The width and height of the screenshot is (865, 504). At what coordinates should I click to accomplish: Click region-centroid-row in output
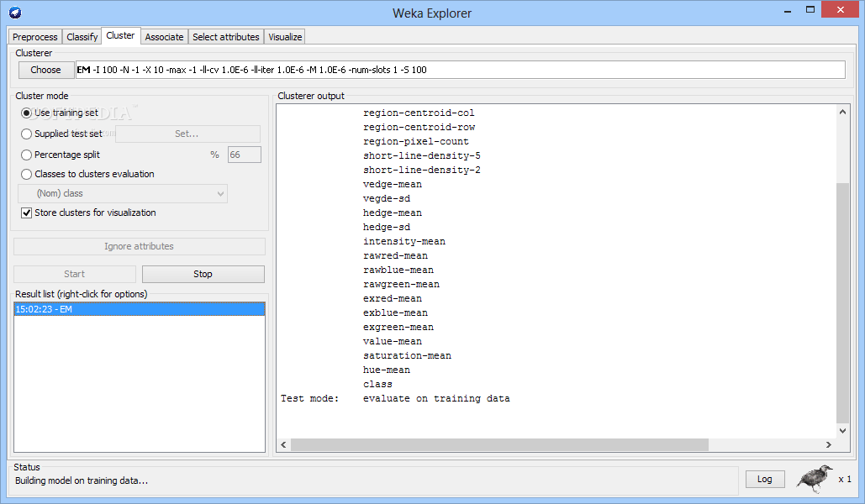[x=419, y=128]
